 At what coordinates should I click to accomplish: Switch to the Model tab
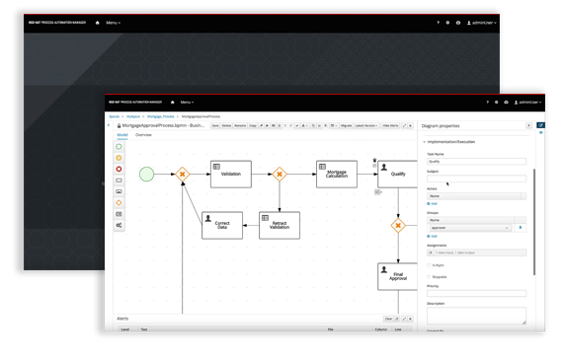tap(122, 135)
